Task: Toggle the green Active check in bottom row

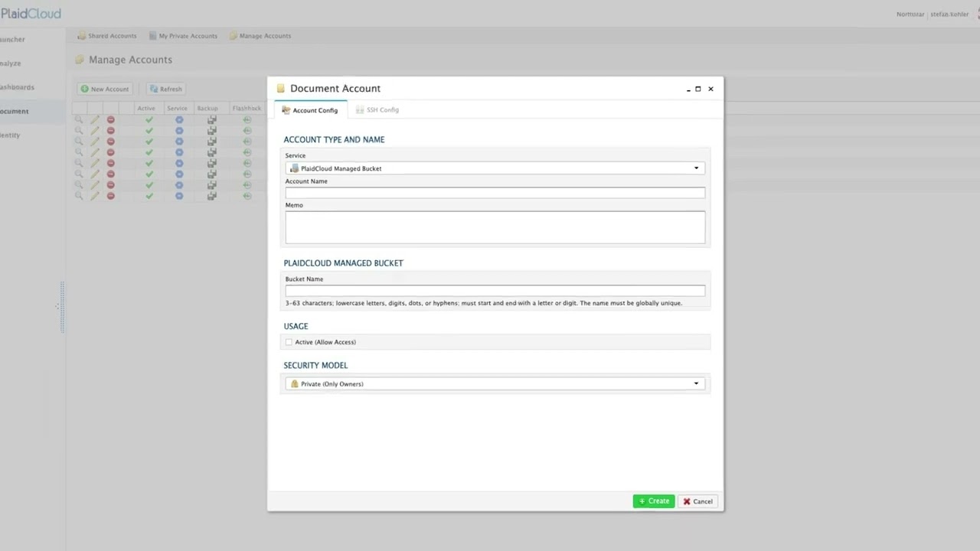Action: pos(149,196)
